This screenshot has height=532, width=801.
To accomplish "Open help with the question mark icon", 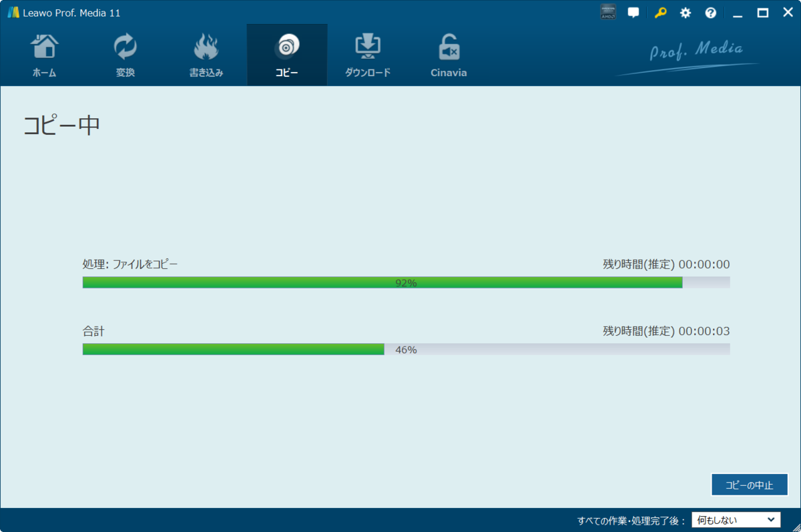I will pos(711,13).
